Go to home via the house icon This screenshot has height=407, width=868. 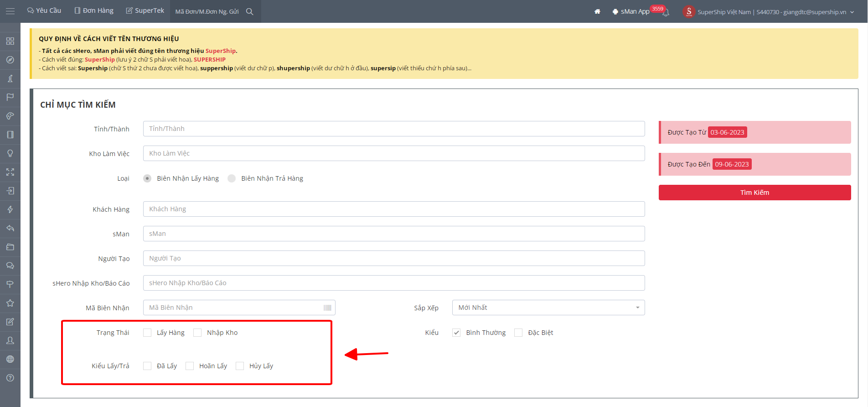(x=597, y=11)
